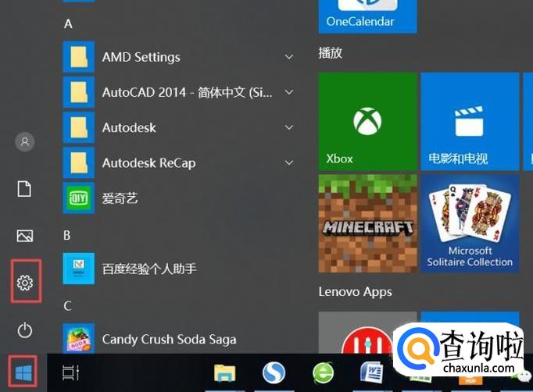533x392 pixels.
Task: Click the Lenovo Apps group title
Action: (x=356, y=292)
